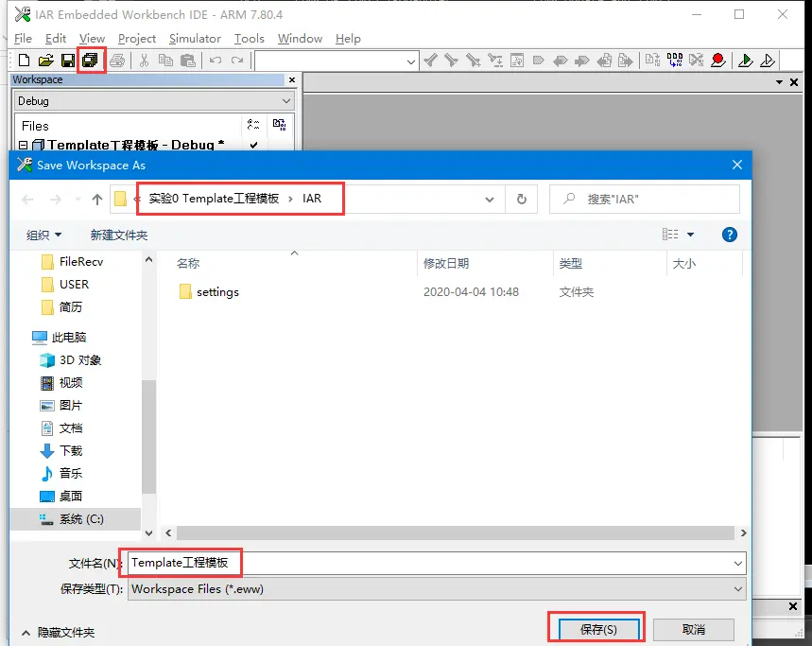
Task: Click the horizontal scrollbar in file list
Action: coord(456,533)
